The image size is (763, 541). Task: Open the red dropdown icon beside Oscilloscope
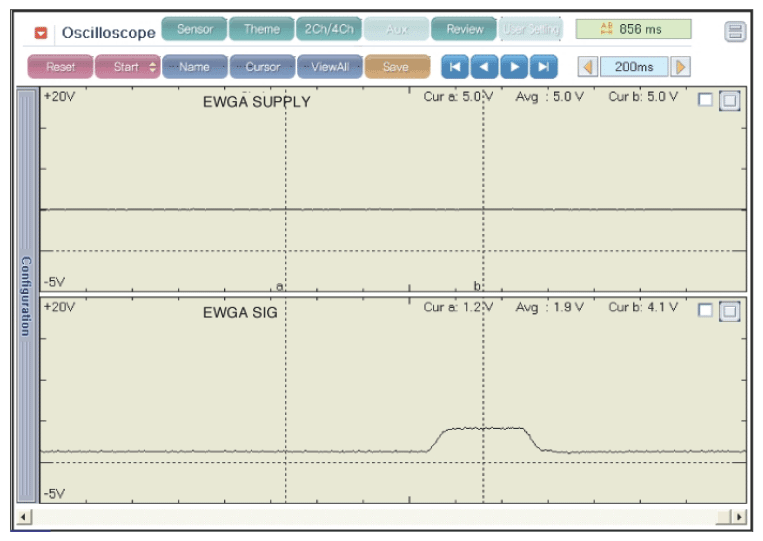click(41, 33)
